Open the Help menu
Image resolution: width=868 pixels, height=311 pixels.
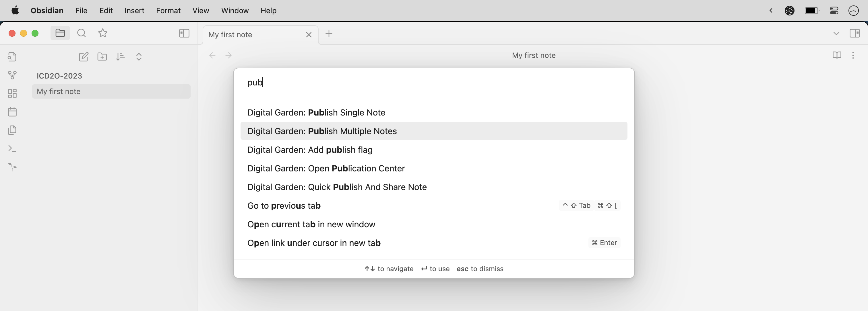point(268,10)
